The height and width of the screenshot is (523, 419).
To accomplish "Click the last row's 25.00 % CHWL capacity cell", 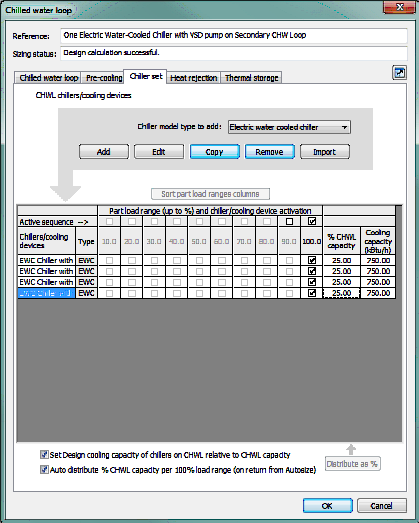I will (342, 293).
